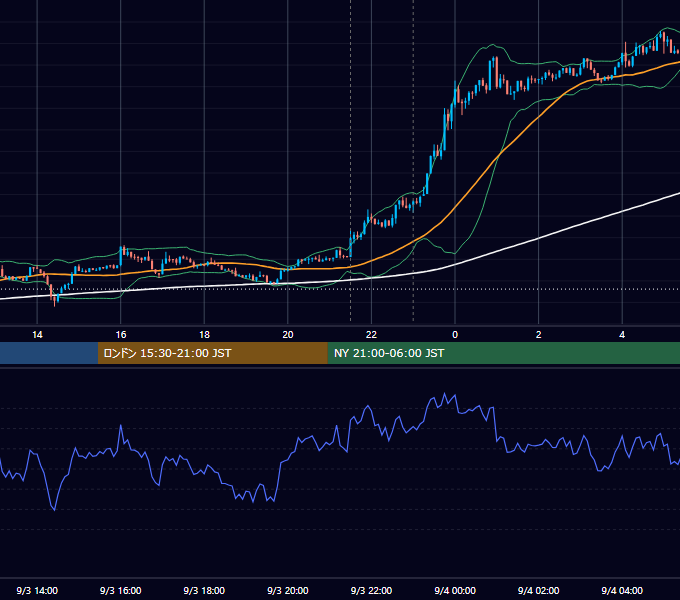Click the 9/3 16:00 date label

click(121, 590)
